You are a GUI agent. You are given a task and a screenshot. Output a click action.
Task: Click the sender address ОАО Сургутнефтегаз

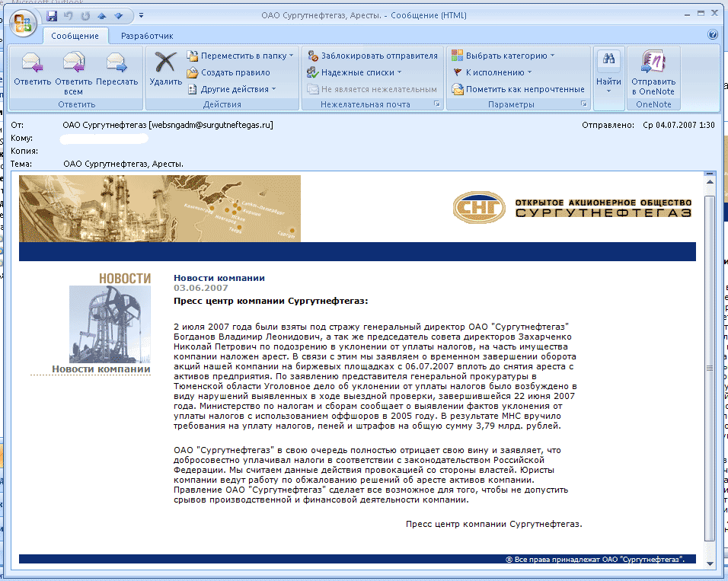(x=168, y=125)
